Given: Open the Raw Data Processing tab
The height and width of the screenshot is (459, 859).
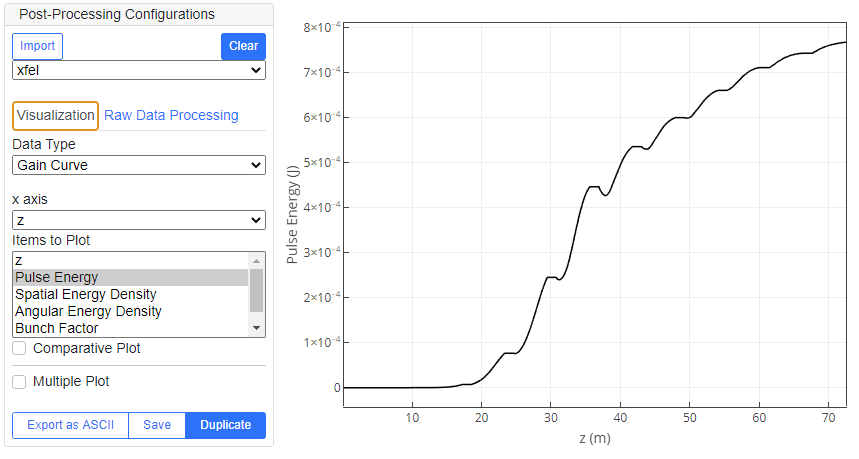Looking at the screenshot, I should point(171,115).
